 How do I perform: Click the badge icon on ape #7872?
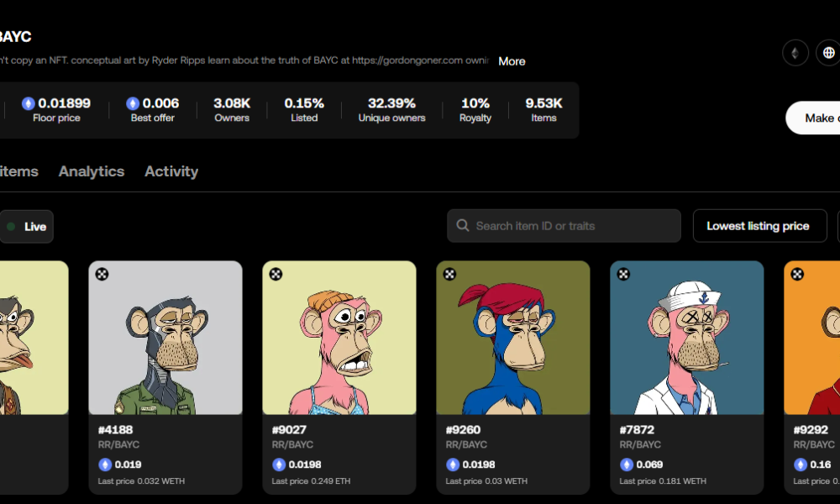(x=623, y=274)
